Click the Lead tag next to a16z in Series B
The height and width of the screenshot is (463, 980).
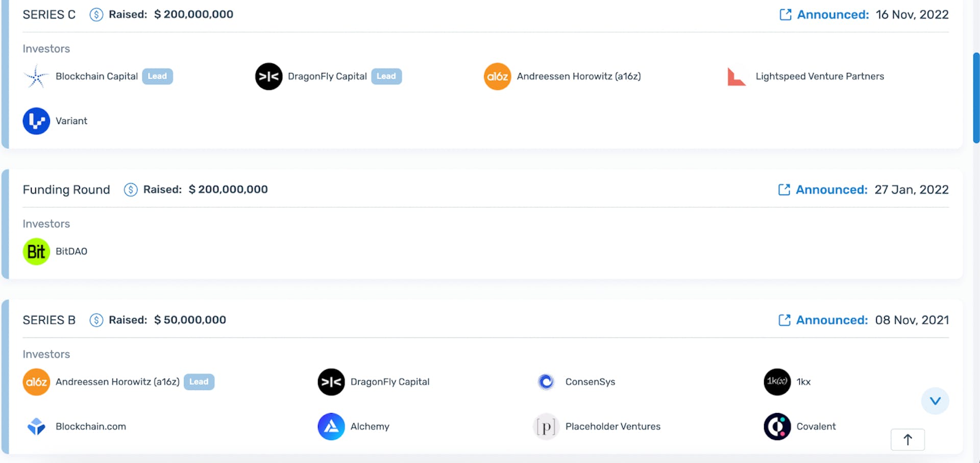199,381
